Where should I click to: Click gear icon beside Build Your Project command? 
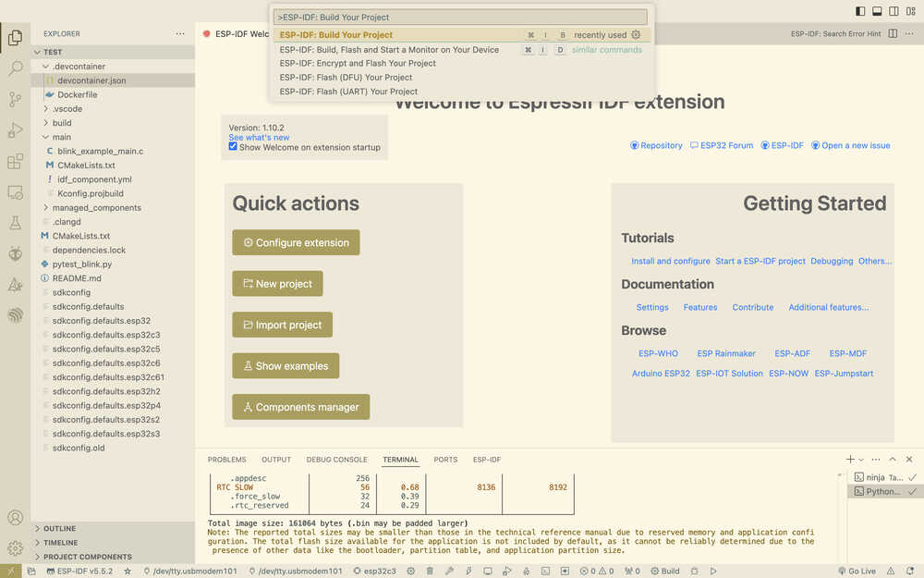coord(636,35)
